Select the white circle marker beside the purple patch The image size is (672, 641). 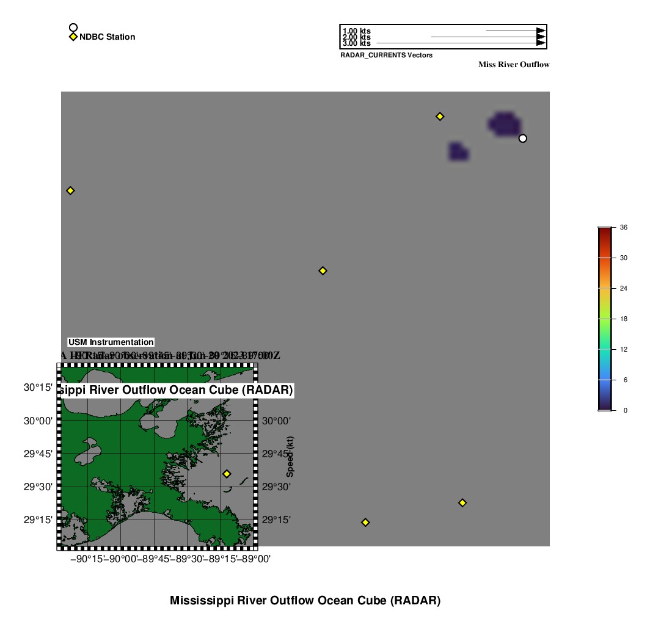(522, 139)
